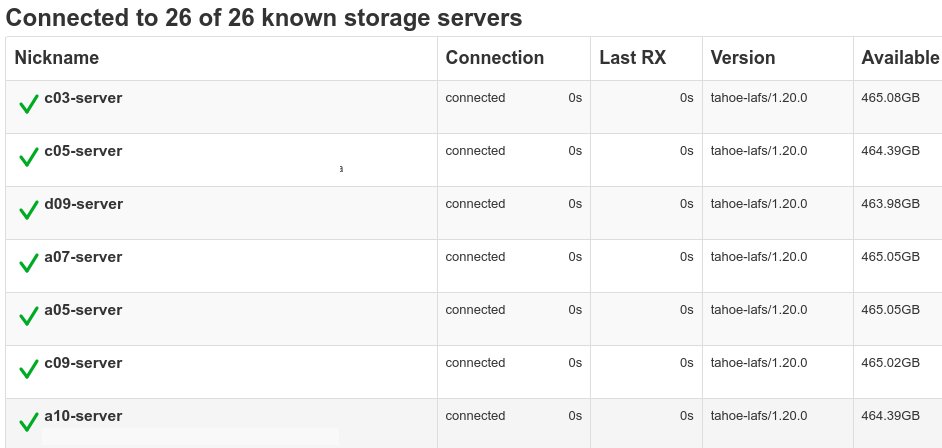Screen dimensions: 942x448
Task: Click the d09-server nickname
Action: (84, 204)
